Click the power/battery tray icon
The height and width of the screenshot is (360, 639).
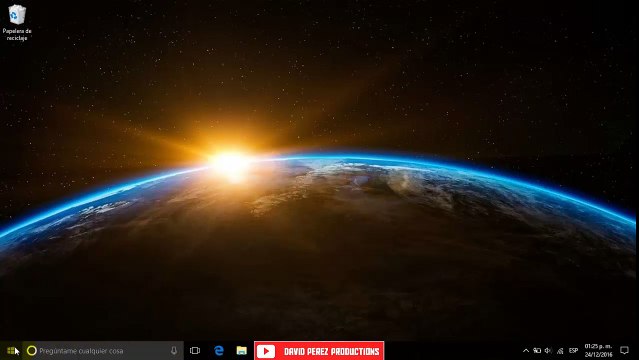[x=537, y=351]
